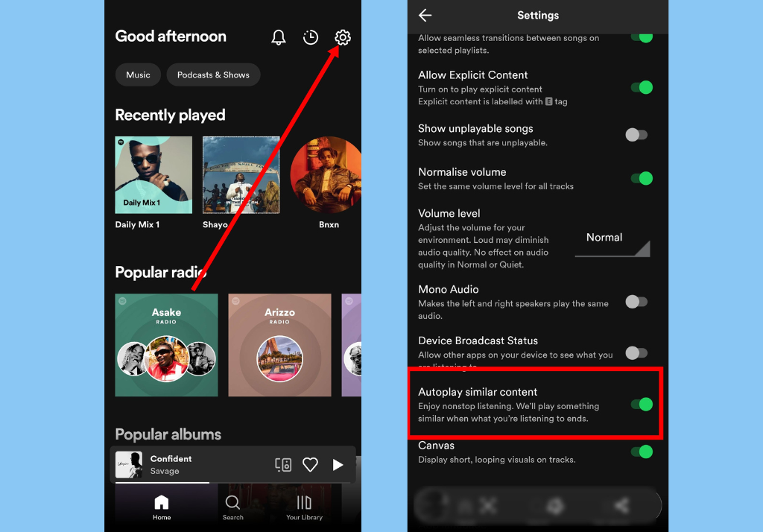Turn off Autoplay similar content toggle

coord(642,404)
